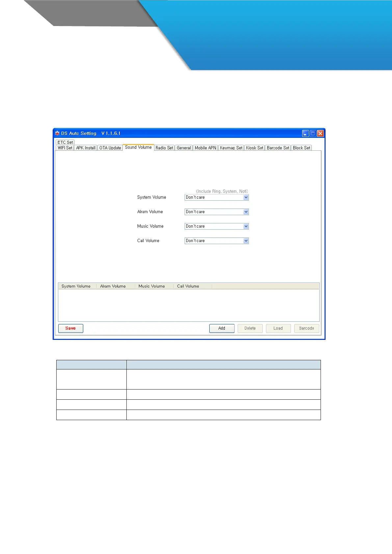The height and width of the screenshot is (554, 392).
Task: Select the OTA Update tab
Action: coord(110,148)
